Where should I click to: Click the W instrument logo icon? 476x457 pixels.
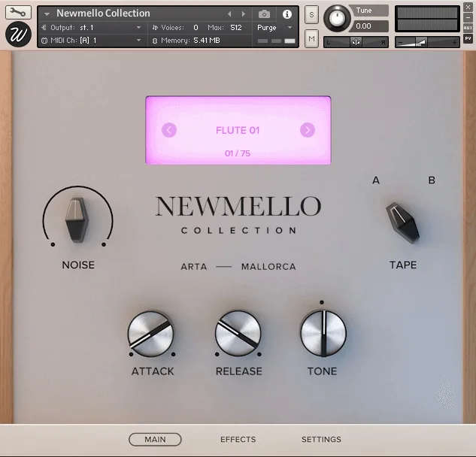[x=18, y=35]
